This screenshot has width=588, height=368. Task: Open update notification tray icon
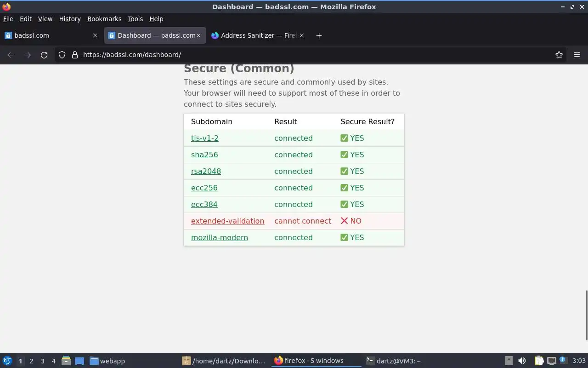pyautogui.click(x=564, y=360)
